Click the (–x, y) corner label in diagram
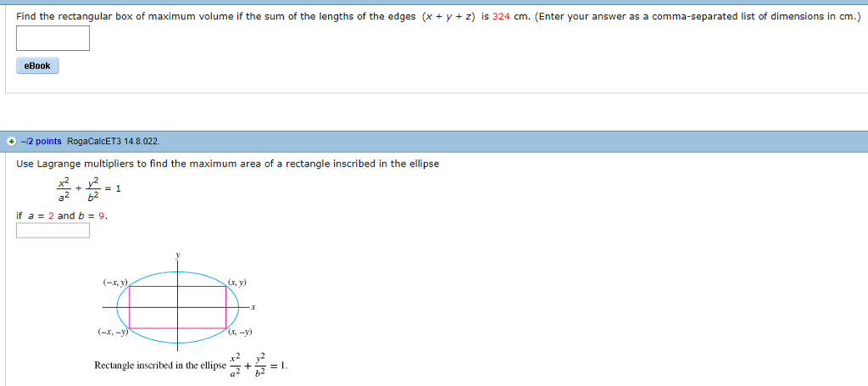The width and height of the screenshot is (868, 386). [115, 283]
